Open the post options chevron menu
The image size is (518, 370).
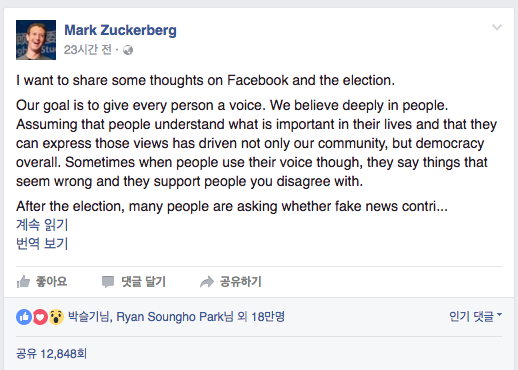pyautogui.click(x=497, y=27)
